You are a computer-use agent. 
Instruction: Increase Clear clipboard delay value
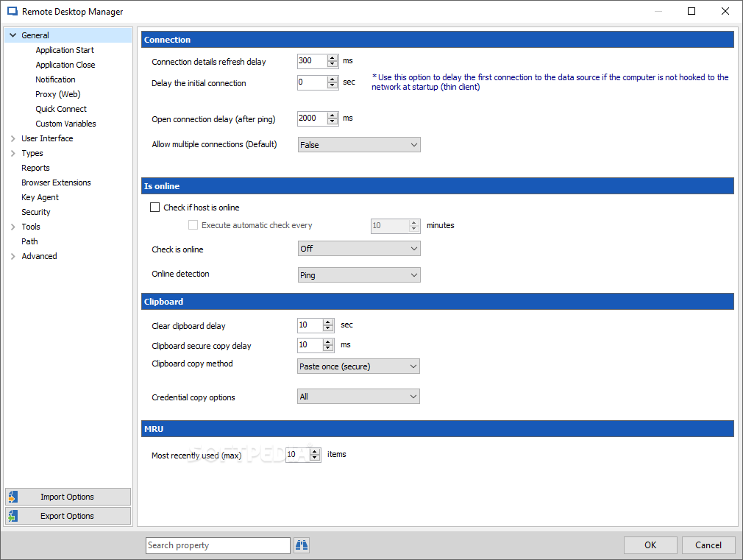pyautogui.click(x=328, y=322)
